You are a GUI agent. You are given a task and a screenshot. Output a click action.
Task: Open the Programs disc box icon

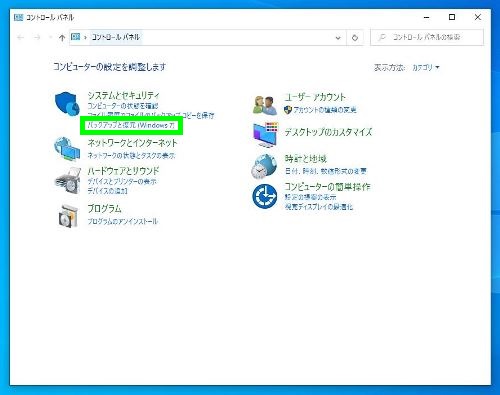(68, 215)
